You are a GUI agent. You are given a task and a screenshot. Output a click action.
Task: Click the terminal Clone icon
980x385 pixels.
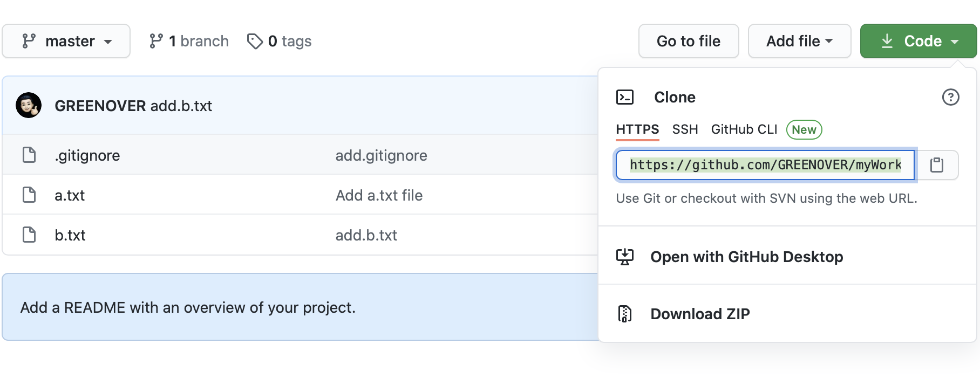[x=625, y=97]
